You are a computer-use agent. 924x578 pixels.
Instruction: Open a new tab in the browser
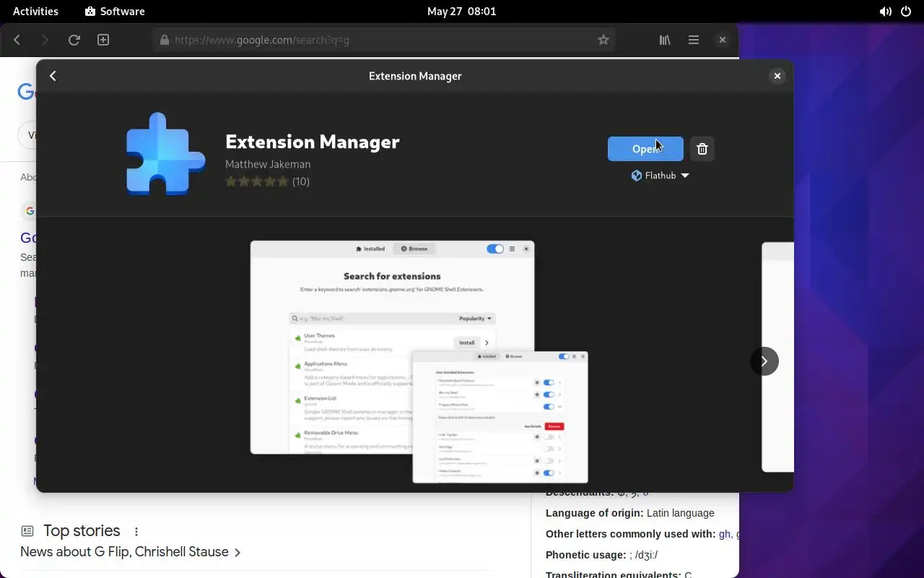coord(103,40)
